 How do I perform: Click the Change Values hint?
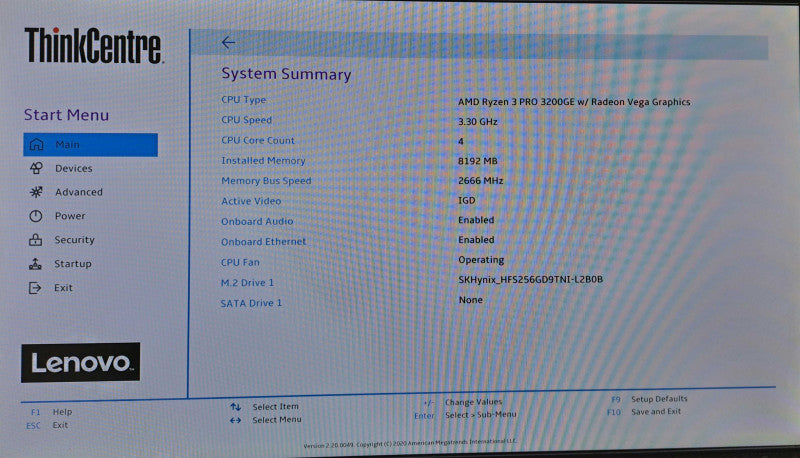(x=463, y=402)
